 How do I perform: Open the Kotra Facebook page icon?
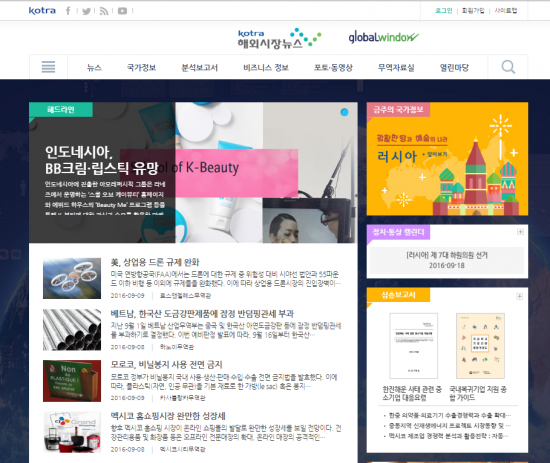click(68, 11)
